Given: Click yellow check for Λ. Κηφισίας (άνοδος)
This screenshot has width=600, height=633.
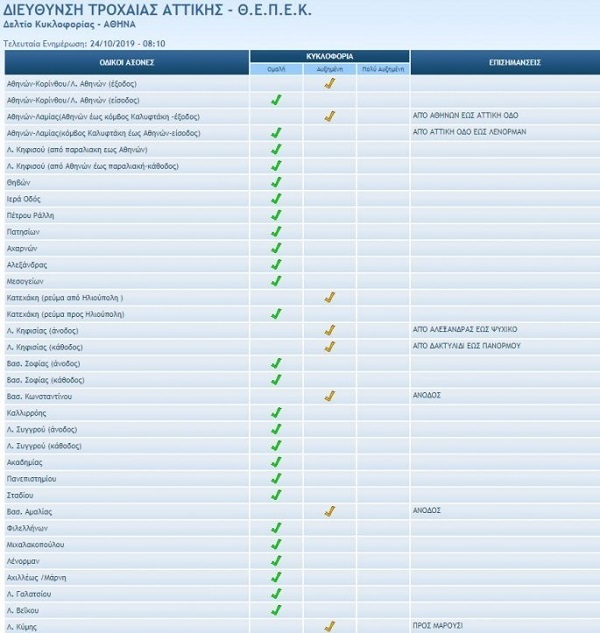Looking at the screenshot, I should (329, 330).
